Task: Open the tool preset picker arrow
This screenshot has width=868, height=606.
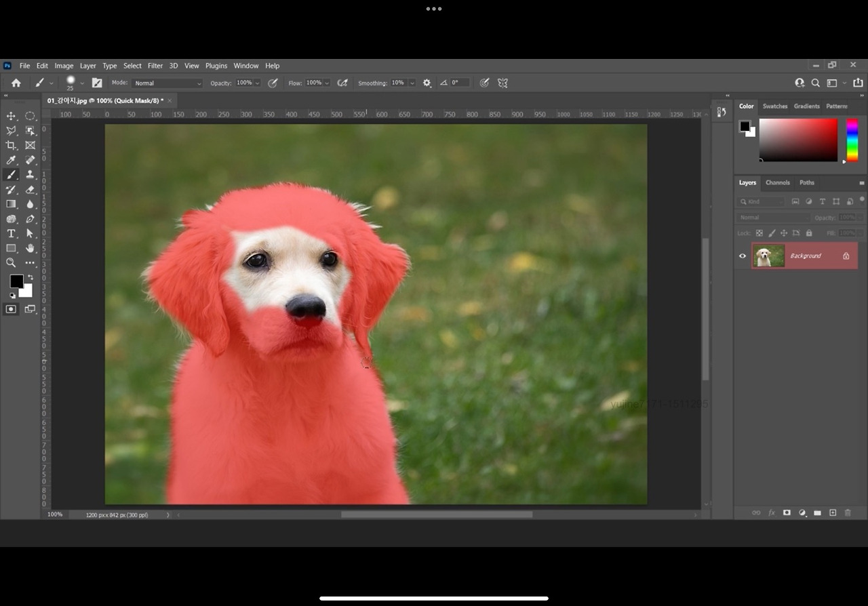Action: coord(52,83)
